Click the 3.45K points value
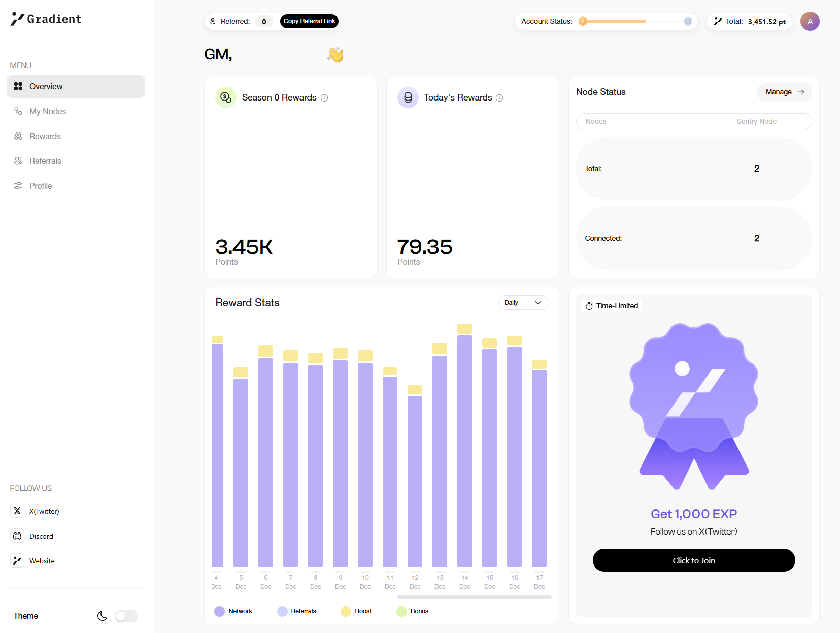 tap(244, 247)
